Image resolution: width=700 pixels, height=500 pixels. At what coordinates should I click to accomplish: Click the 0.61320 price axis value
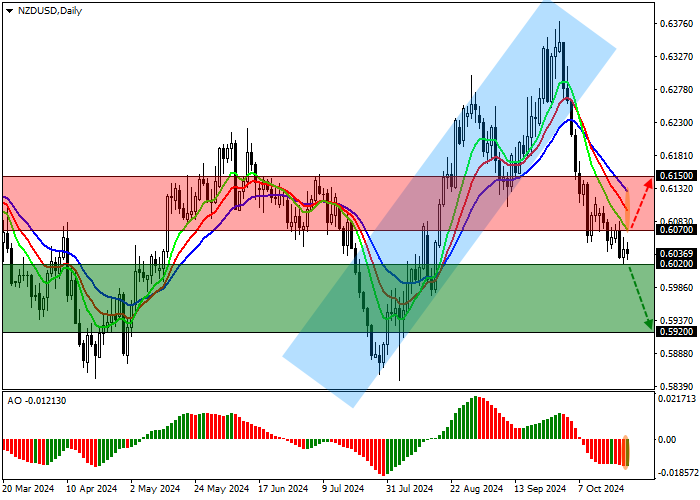tap(676, 189)
